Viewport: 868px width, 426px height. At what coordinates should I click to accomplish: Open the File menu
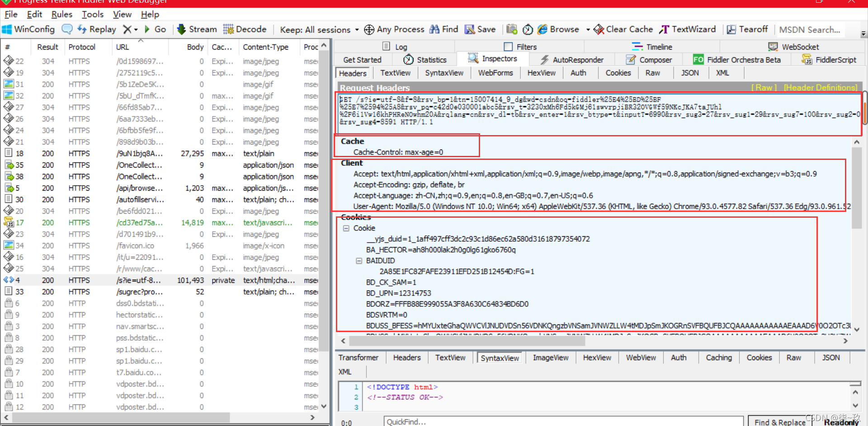click(11, 14)
